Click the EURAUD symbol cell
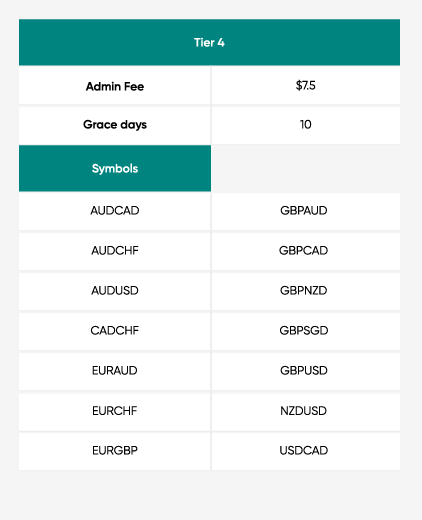This screenshot has width=422, height=520. click(115, 371)
